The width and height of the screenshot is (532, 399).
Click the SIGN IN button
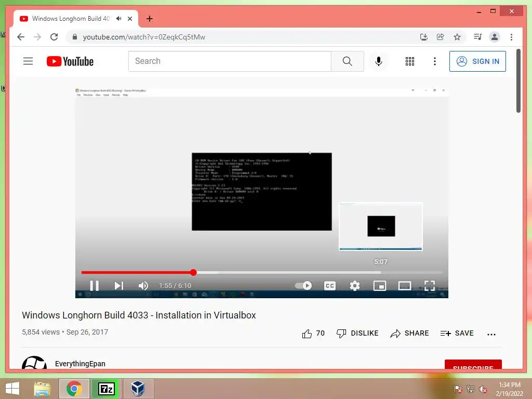coord(477,61)
